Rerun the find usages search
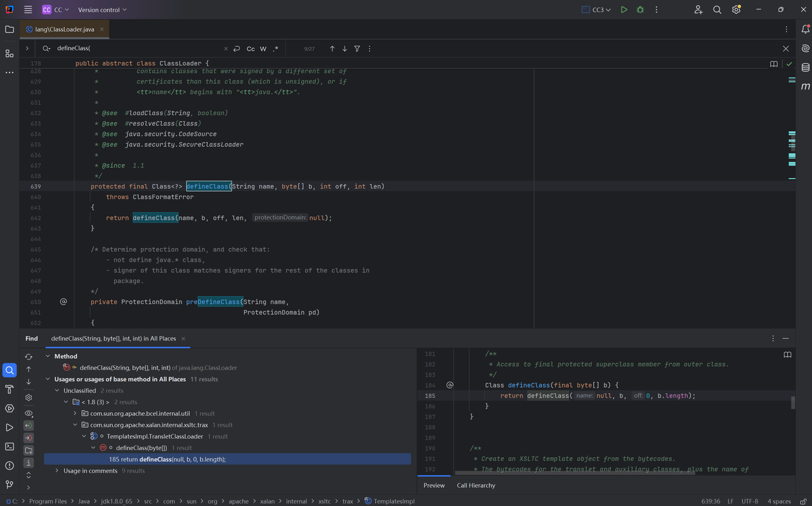 click(x=29, y=356)
